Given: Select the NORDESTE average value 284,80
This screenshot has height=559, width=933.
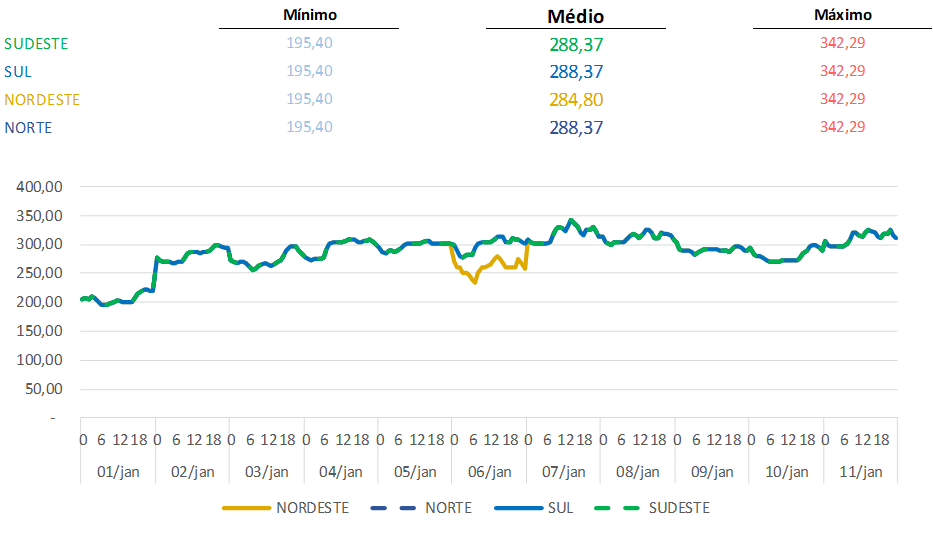Looking at the screenshot, I should tap(575, 100).
